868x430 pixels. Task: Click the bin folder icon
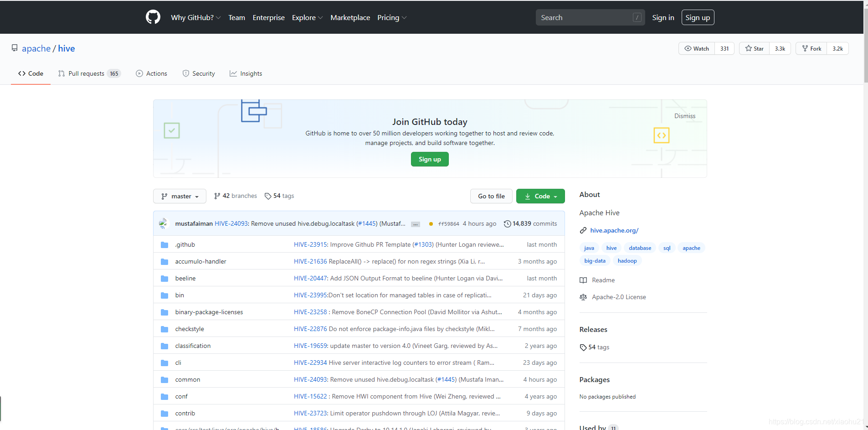(x=164, y=295)
